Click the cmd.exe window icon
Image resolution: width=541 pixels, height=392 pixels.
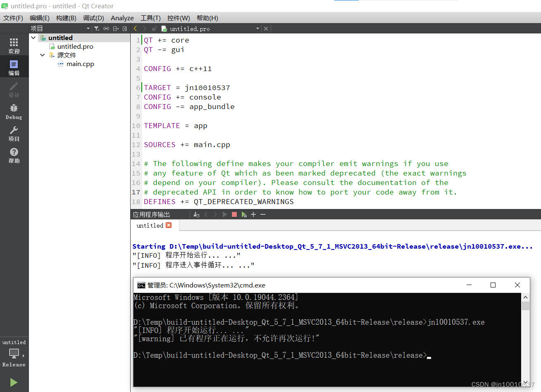click(x=141, y=285)
